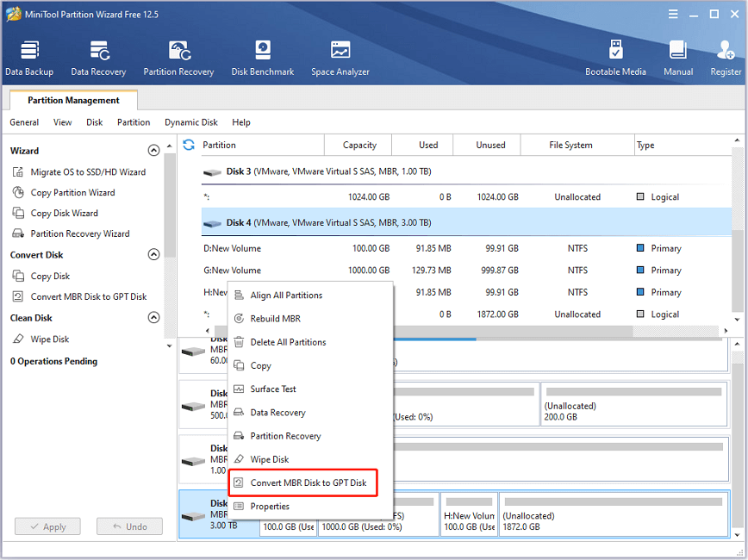Select Disk 3 1024.00 GB unallocated row
The height and width of the screenshot is (560, 748).
(466, 197)
